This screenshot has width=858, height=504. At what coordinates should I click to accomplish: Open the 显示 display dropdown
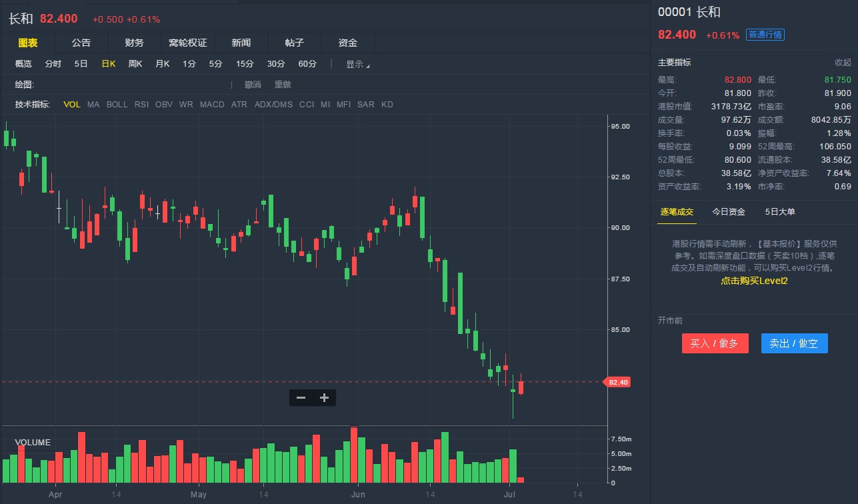pos(357,64)
